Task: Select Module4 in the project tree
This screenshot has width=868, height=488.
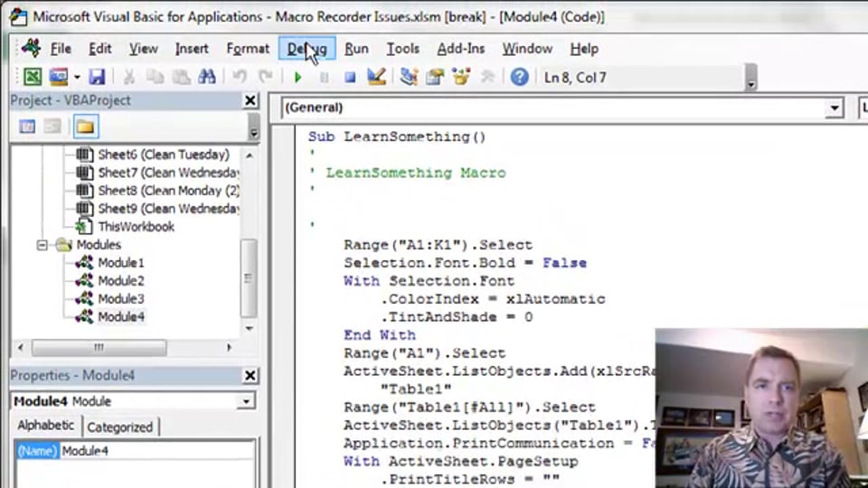Action: [120, 317]
